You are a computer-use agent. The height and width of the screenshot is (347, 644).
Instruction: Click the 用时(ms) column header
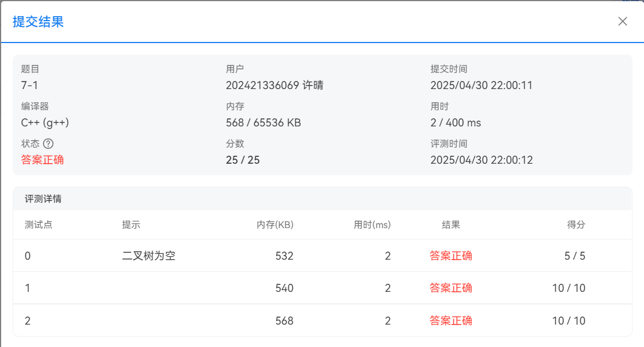pos(372,225)
